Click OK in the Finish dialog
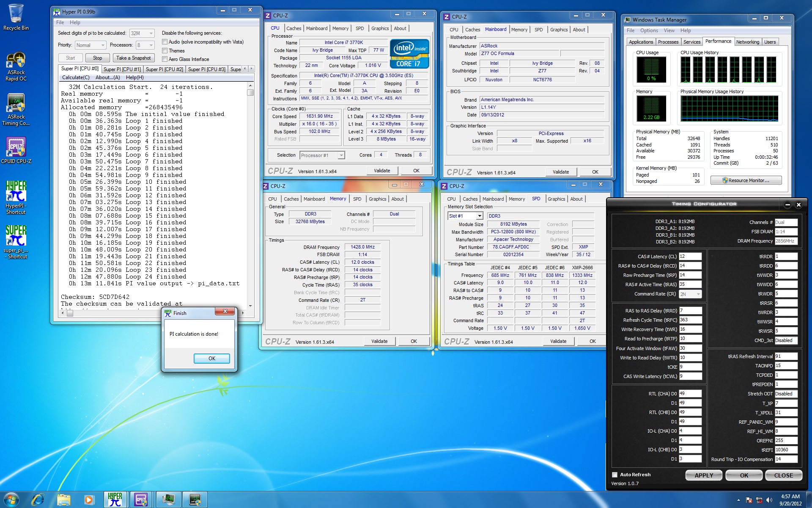The image size is (812, 508). 211,358
